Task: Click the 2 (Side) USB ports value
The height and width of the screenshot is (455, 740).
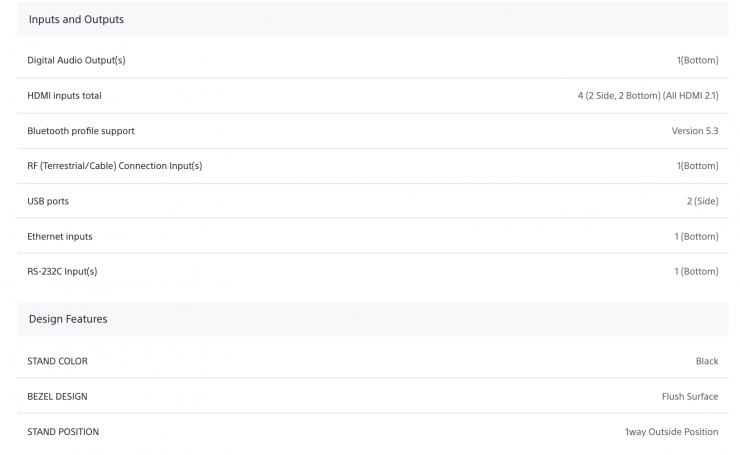Action: (x=702, y=201)
